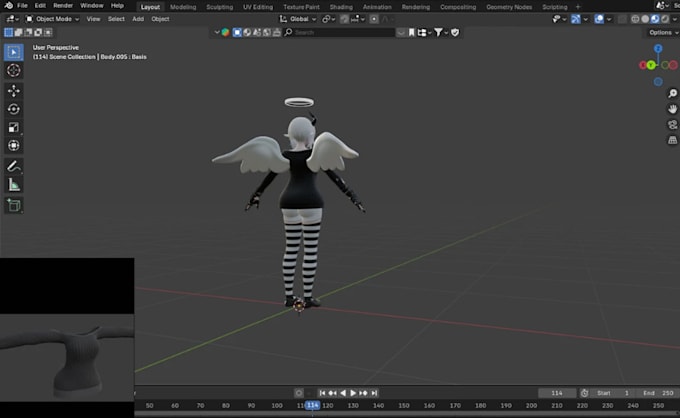Open the pivot point dropdown
The height and width of the screenshot is (418, 680).
click(x=329, y=19)
